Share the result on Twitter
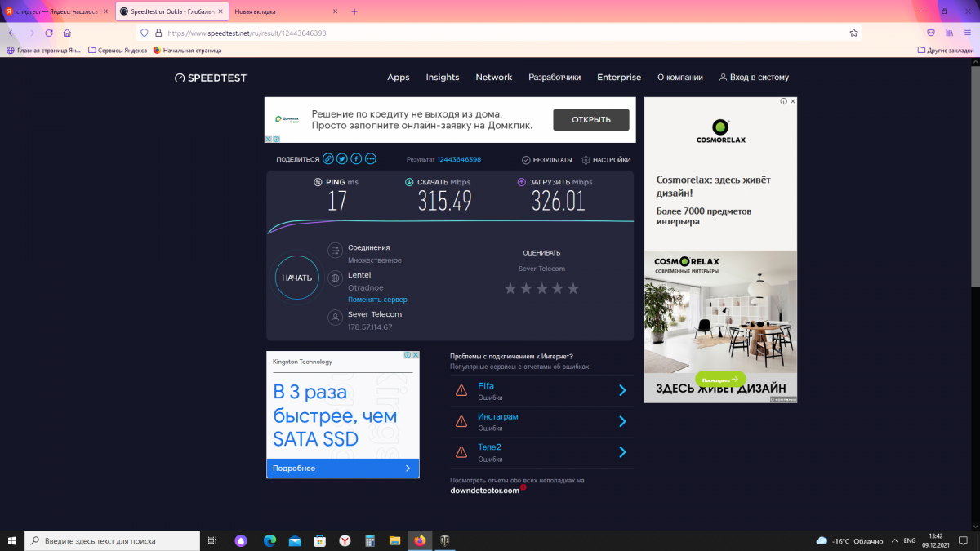The image size is (980, 551). [x=342, y=159]
